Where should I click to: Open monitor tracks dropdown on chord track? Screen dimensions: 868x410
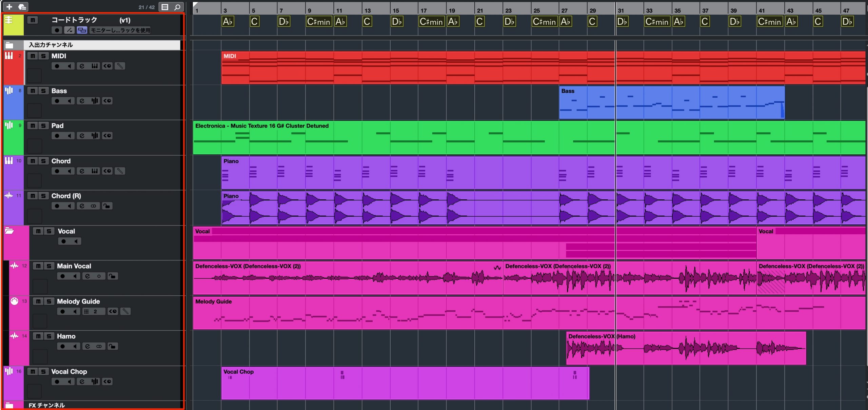(120, 30)
